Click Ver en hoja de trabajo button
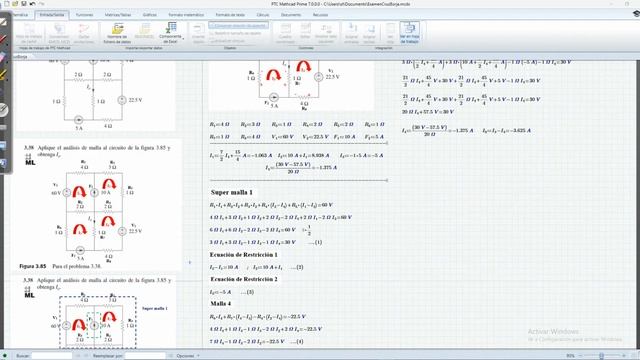The height and width of the screenshot is (360, 640). [409, 33]
